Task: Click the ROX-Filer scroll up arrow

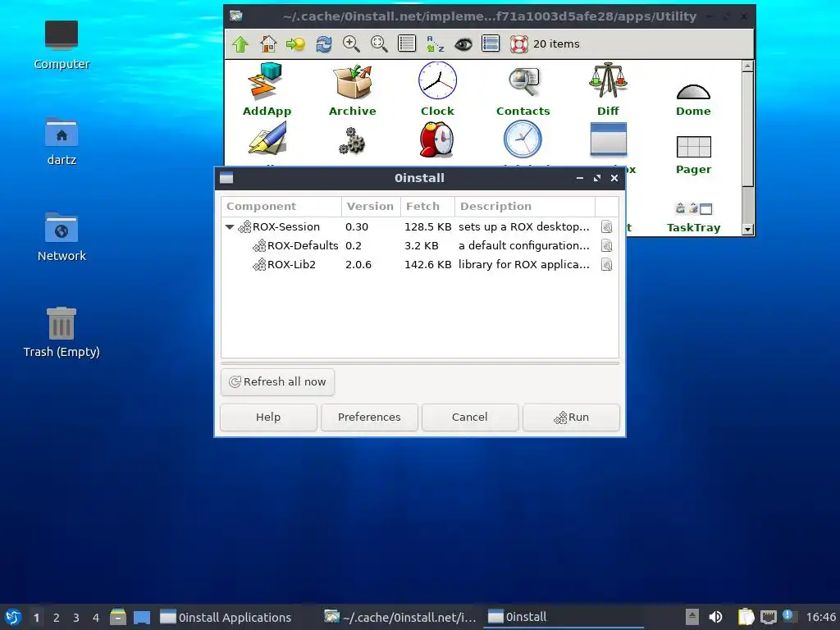Action: [748, 66]
